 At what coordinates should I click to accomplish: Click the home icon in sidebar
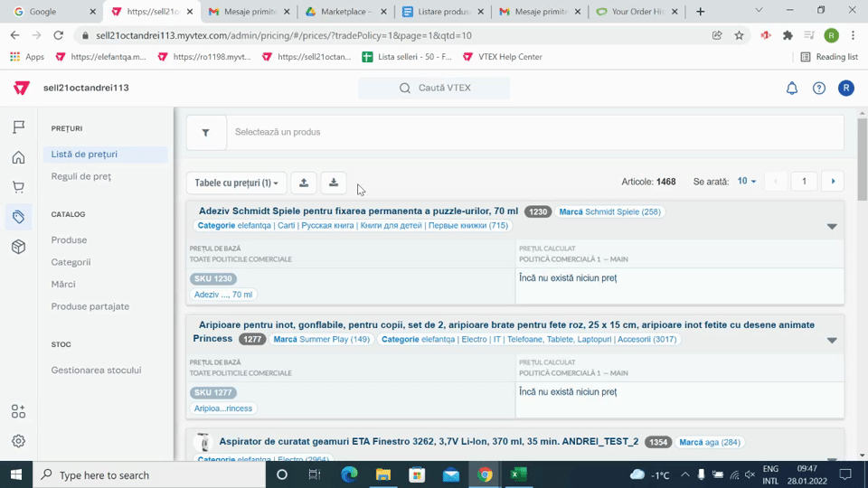[18, 157]
